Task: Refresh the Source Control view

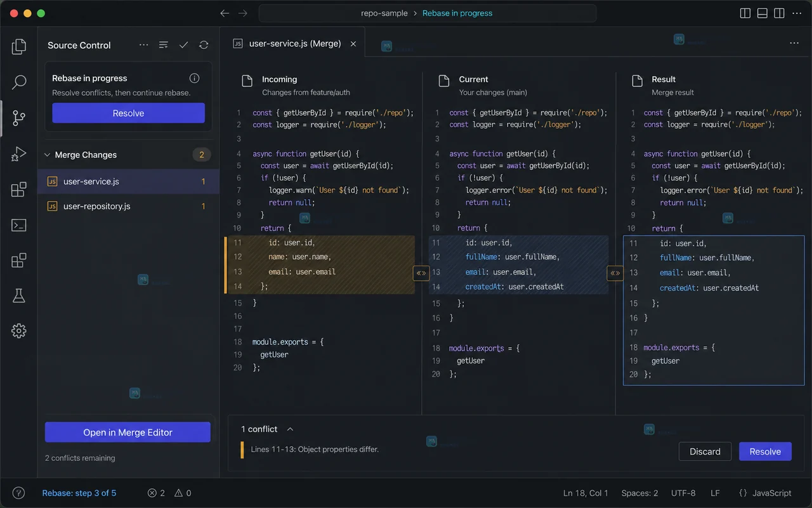Action: pos(204,45)
